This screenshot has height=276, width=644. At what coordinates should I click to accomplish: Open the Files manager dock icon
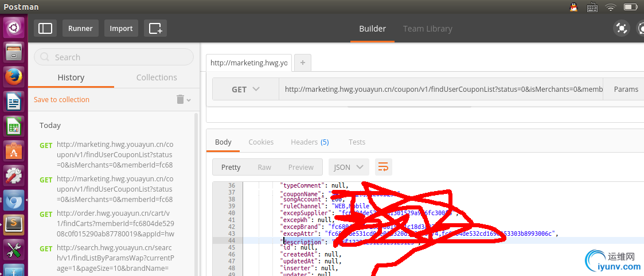click(x=14, y=53)
